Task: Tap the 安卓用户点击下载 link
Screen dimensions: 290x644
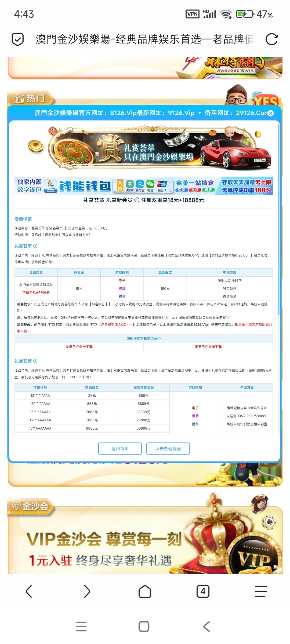Action: [79, 347]
